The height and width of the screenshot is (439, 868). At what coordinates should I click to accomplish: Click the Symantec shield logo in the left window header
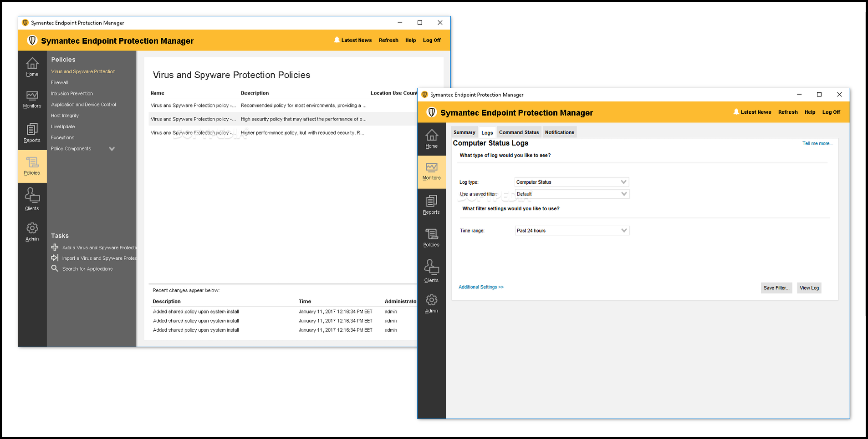click(x=32, y=40)
